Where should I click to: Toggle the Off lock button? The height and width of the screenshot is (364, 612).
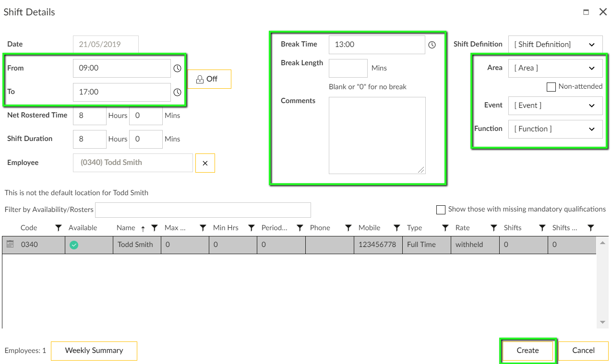click(209, 79)
